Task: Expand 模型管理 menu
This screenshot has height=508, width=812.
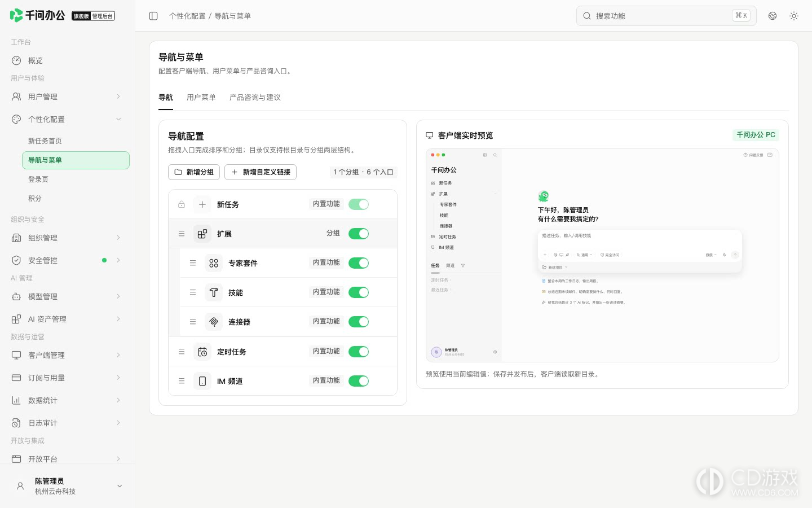Action: (67, 296)
